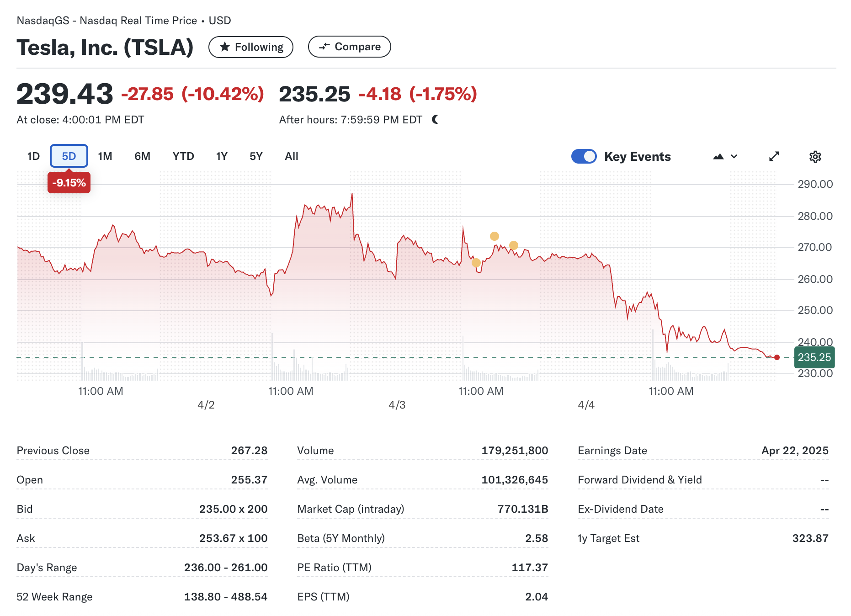Click the Following star button
Viewport: 851px width, 616px height.
250,47
